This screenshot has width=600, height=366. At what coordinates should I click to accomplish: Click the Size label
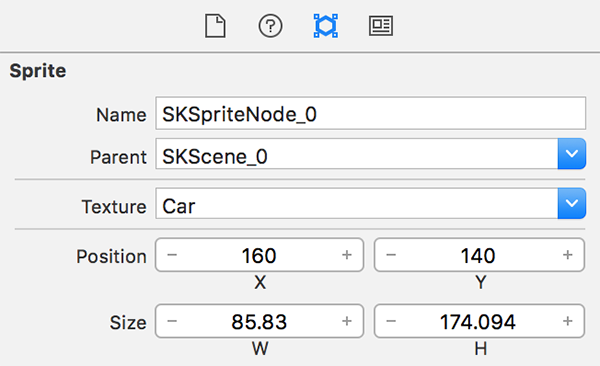(x=128, y=322)
